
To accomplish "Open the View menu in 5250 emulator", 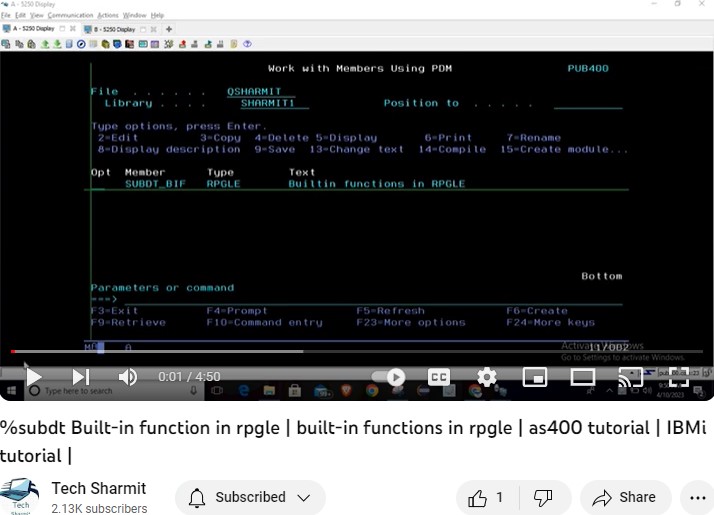I will tap(37, 15).
